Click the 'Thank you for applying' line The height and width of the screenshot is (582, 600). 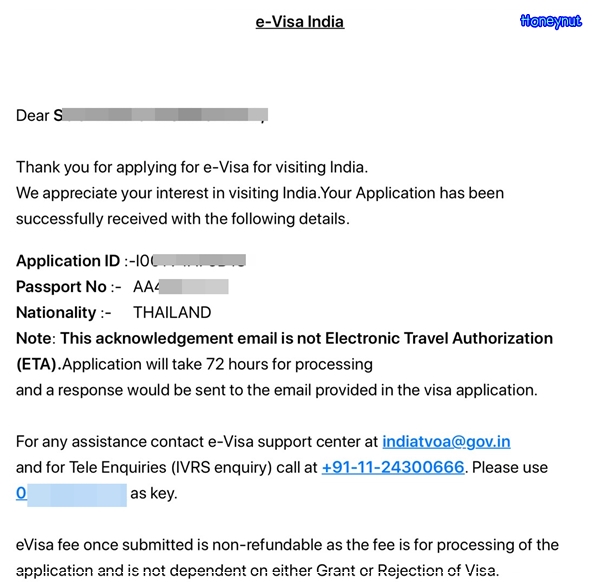click(192, 168)
